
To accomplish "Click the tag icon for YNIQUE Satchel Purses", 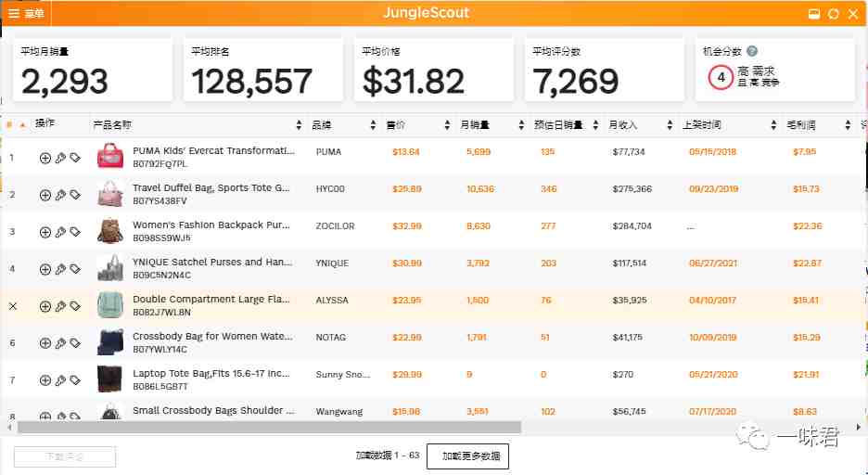I will pyautogui.click(x=75, y=269).
